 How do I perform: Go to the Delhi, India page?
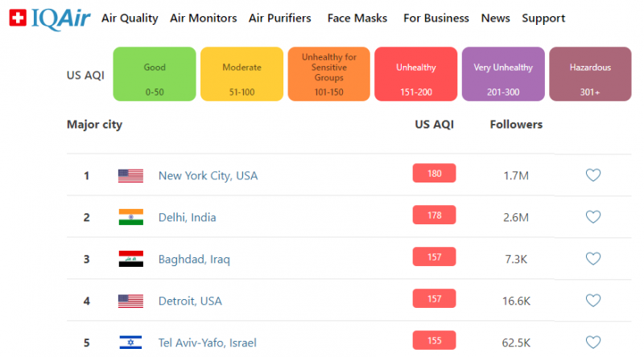[x=187, y=217]
